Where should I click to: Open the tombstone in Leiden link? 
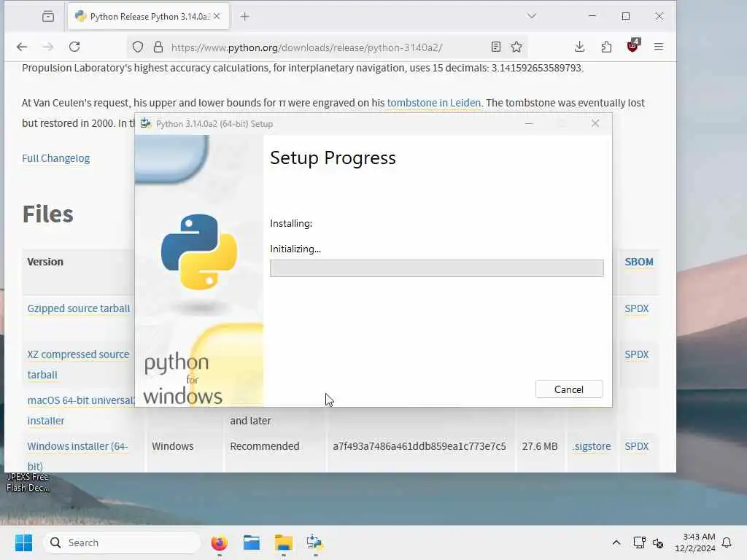click(x=434, y=103)
